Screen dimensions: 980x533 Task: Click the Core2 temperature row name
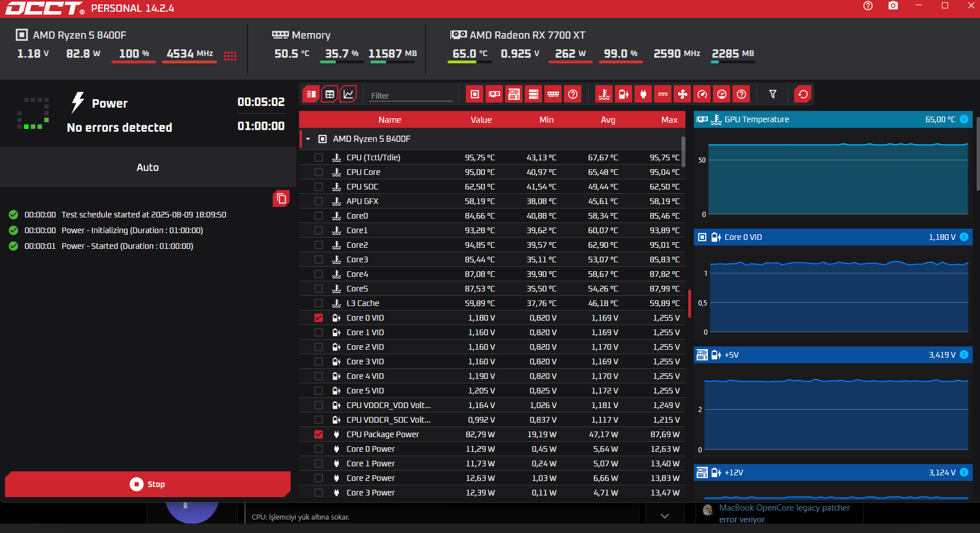[x=357, y=245]
